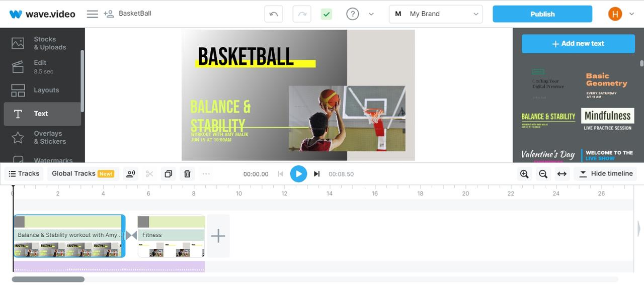Skip to next scene
644x285 pixels.
(316, 174)
